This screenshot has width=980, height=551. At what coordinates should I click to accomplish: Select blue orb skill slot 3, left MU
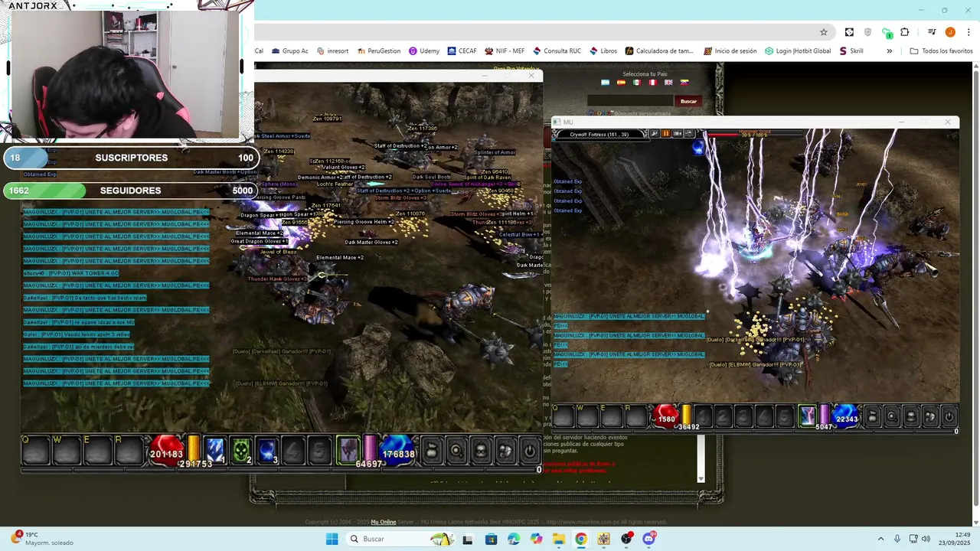267,451
